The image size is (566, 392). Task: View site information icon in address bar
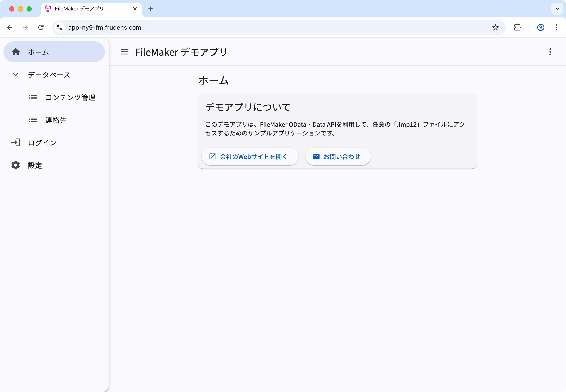(x=60, y=27)
